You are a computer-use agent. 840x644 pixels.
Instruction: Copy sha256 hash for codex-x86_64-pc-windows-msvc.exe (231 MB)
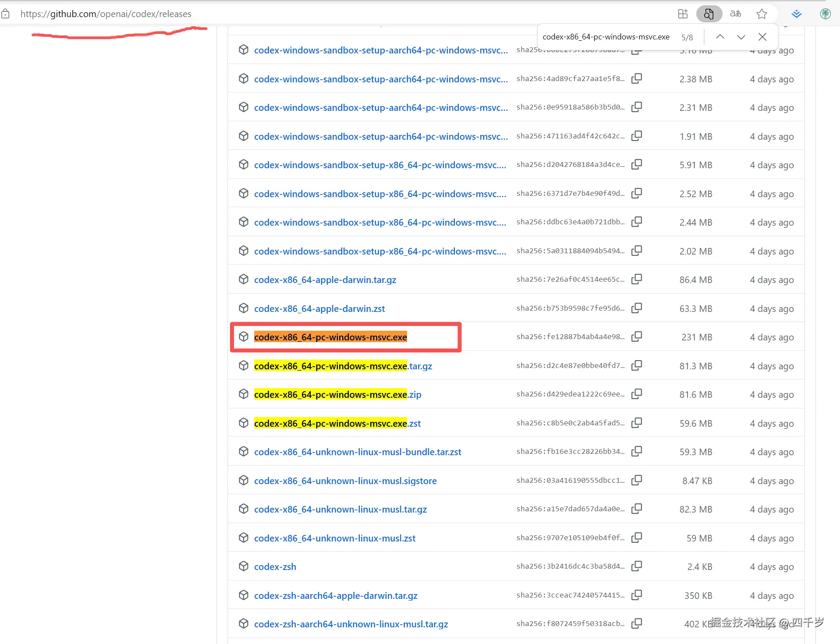[x=637, y=336]
